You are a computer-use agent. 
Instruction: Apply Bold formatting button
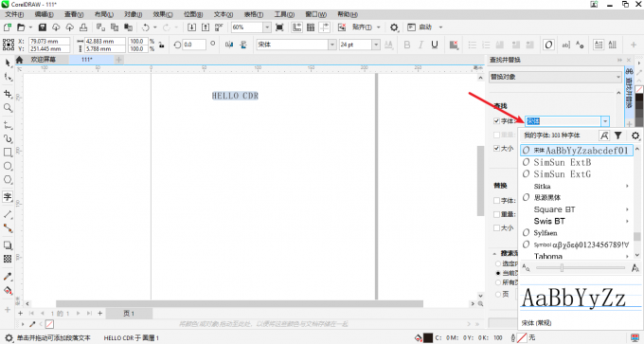(x=406, y=45)
